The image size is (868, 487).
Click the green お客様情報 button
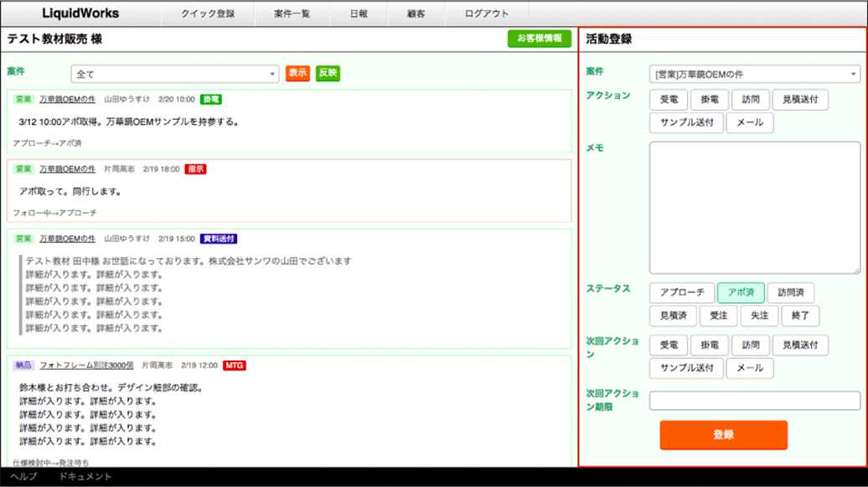pos(540,39)
